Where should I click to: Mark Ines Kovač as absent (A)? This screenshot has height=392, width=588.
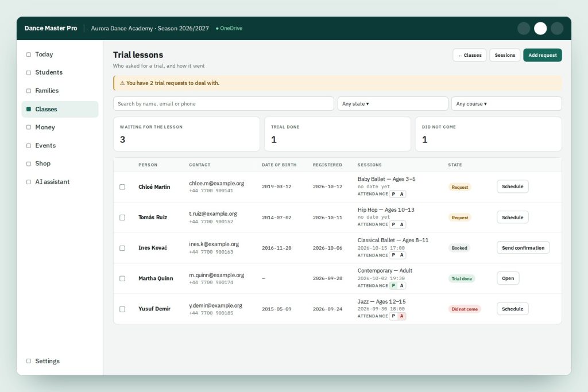tap(401, 255)
